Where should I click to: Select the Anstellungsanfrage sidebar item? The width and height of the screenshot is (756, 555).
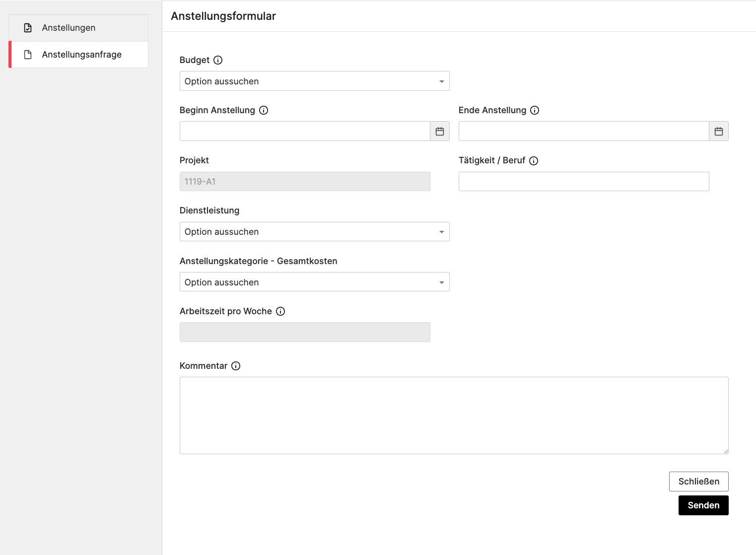pos(78,55)
